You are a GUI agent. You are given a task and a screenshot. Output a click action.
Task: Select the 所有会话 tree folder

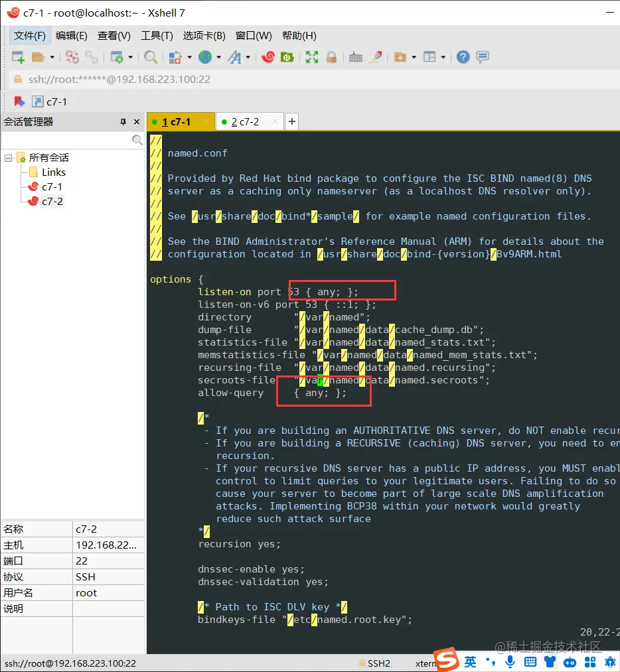click(48, 158)
